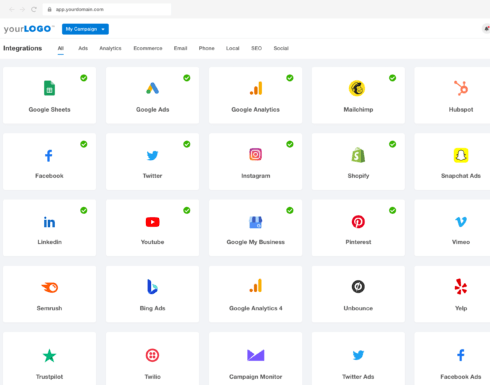Select the Shopify bag icon
490x385 pixels.
pyautogui.click(x=358, y=155)
